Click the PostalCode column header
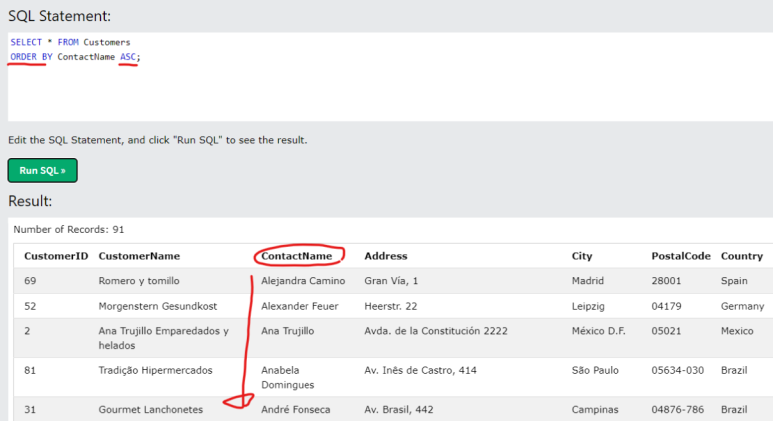 click(681, 256)
